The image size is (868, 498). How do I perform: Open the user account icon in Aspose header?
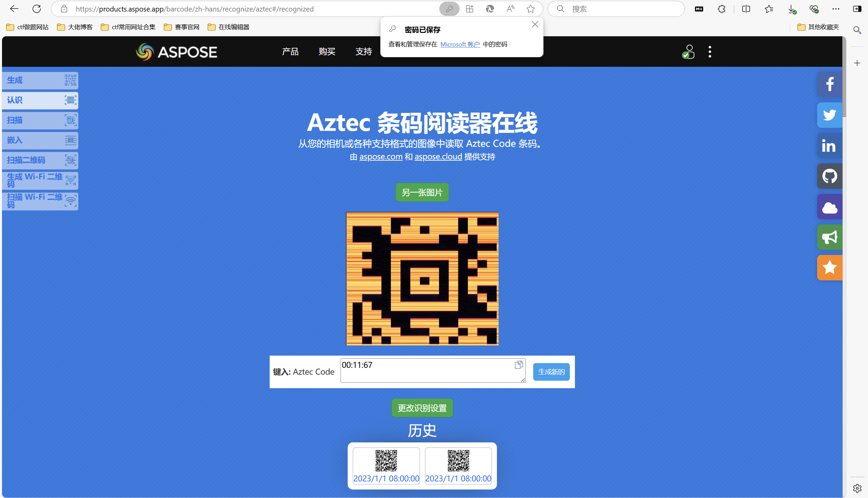(x=688, y=52)
